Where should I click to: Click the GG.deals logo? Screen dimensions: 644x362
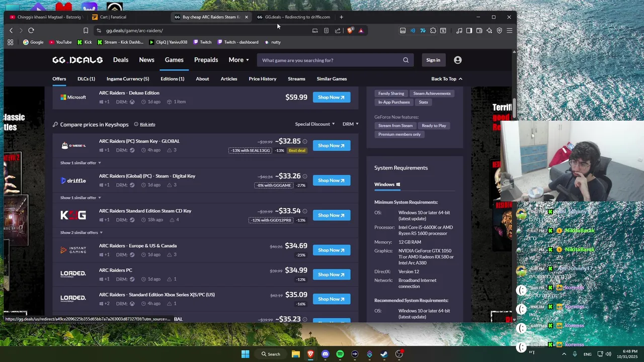tap(77, 60)
